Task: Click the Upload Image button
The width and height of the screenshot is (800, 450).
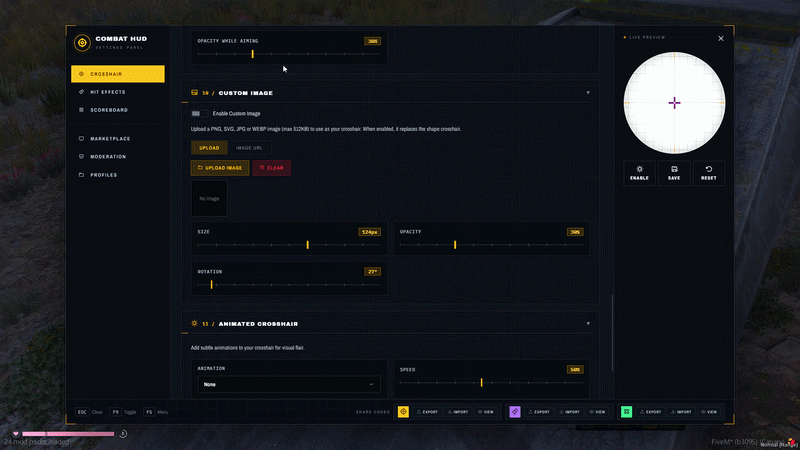Action: click(x=220, y=168)
